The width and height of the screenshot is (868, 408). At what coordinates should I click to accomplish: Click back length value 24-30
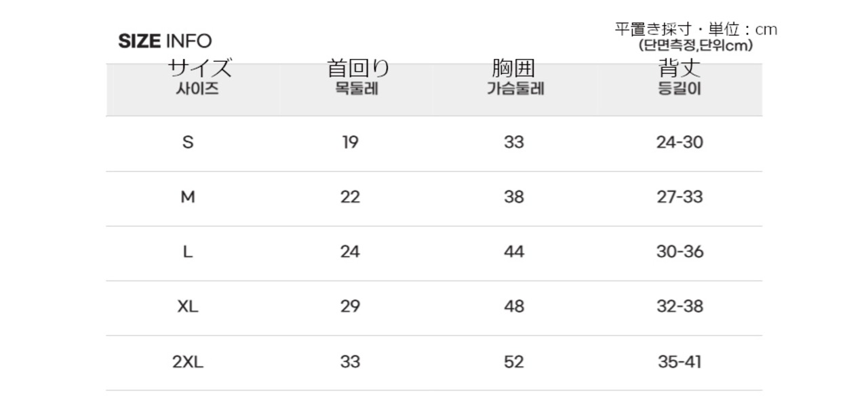679,142
